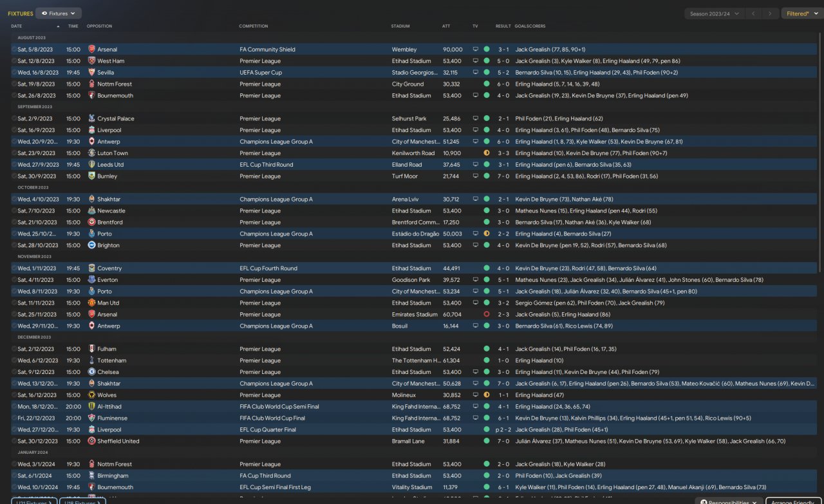The image size is (824, 504).
Task: Click the Chelsea club badge
Action: click(92, 372)
